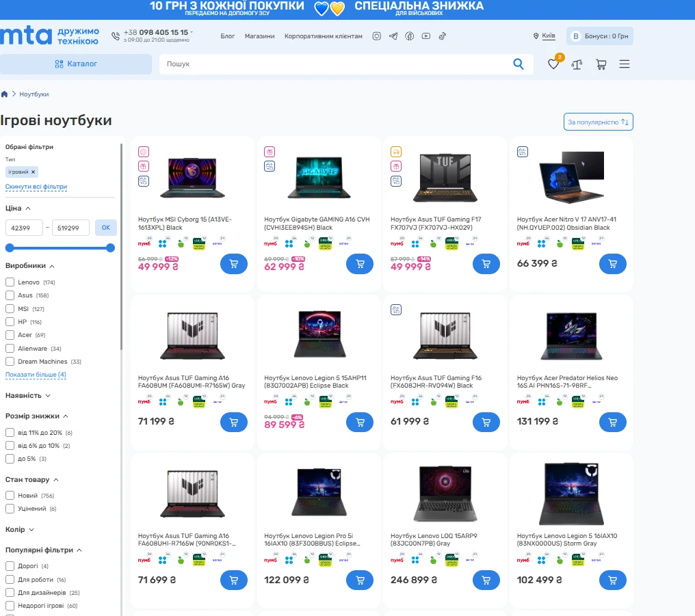The width and height of the screenshot is (695, 616).
Task: Collapse the 'Ціна' filter section
Action: tap(18, 208)
